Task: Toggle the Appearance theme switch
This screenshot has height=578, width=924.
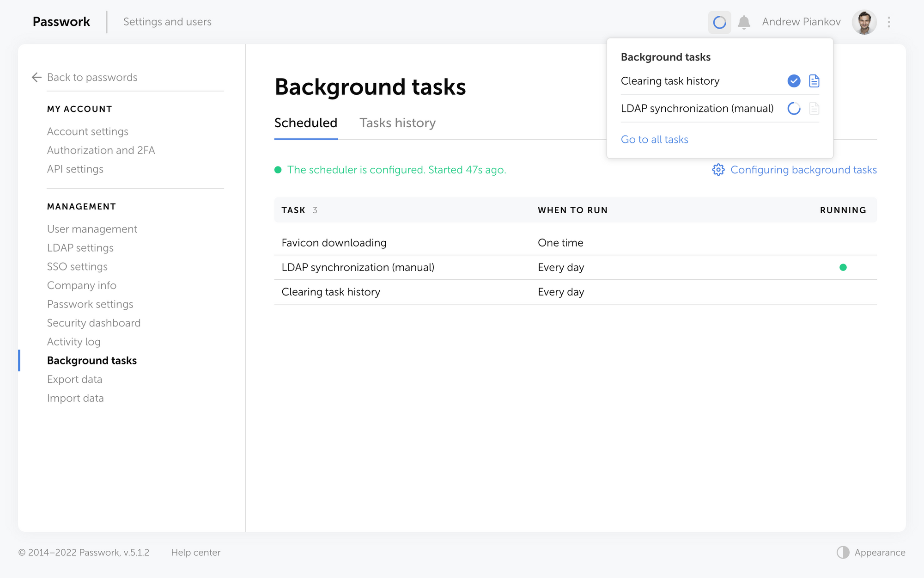Action: pos(843,552)
